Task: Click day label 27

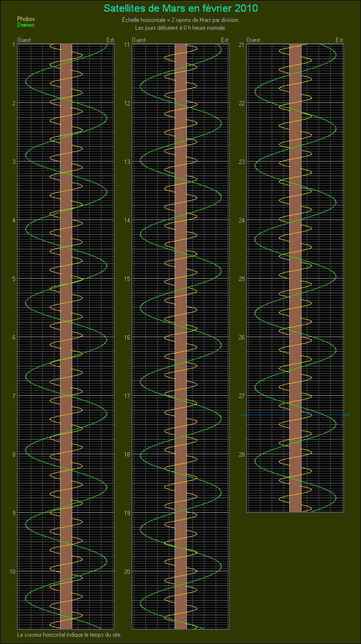Action: tap(241, 396)
